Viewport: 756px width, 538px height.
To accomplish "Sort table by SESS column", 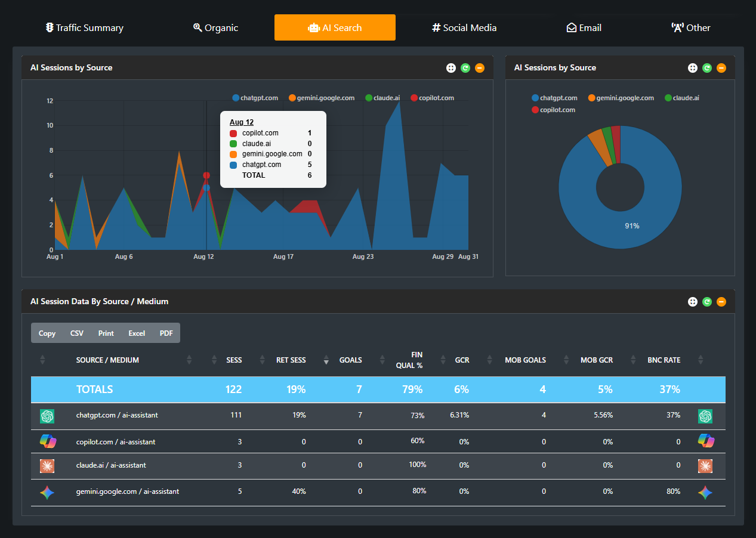I will (x=234, y=360).
